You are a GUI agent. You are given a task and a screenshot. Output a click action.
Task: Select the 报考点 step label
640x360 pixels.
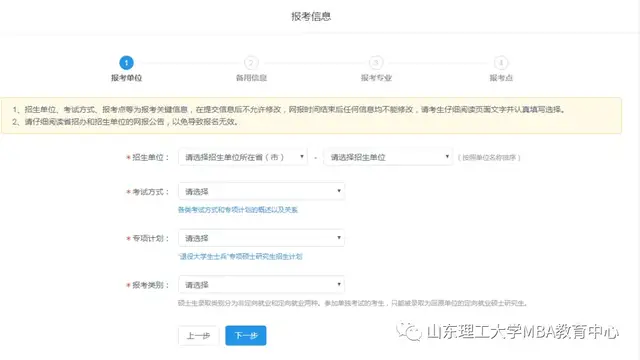(501, 78)
